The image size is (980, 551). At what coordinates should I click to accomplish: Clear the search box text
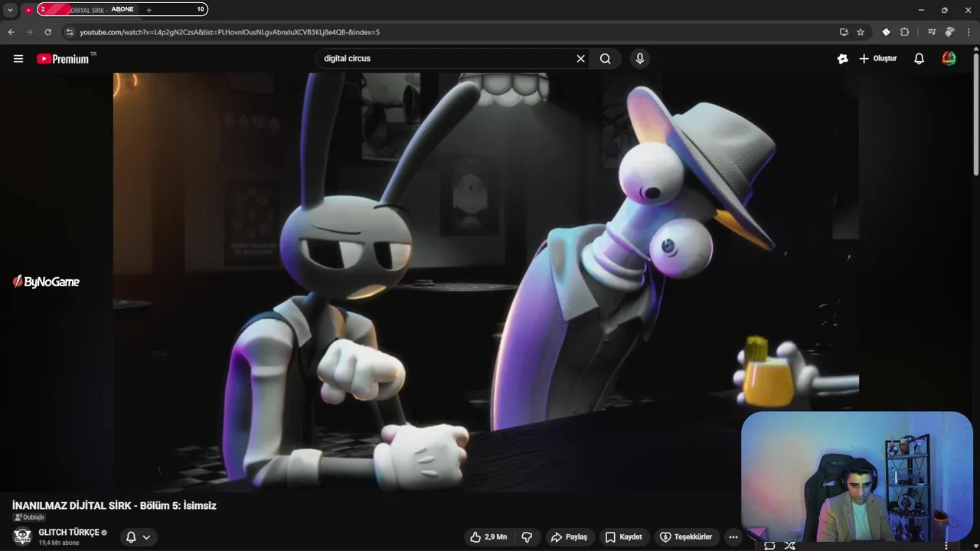(x=580, y=59)
